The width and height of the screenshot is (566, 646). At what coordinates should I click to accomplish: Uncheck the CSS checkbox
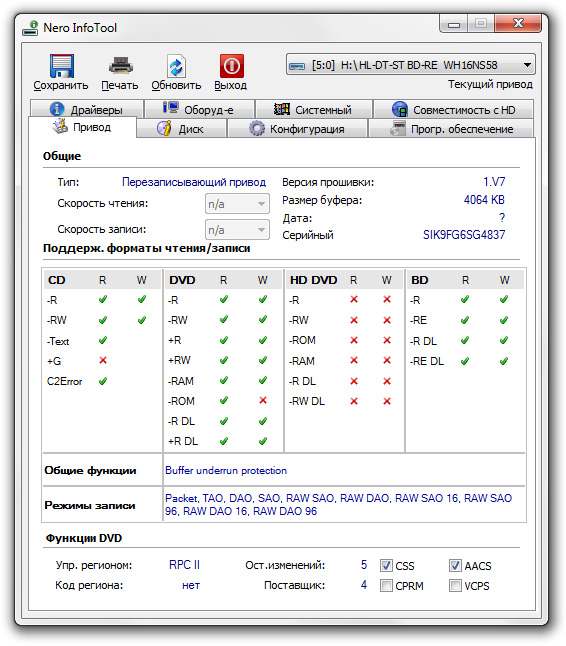tap(386, 565)
